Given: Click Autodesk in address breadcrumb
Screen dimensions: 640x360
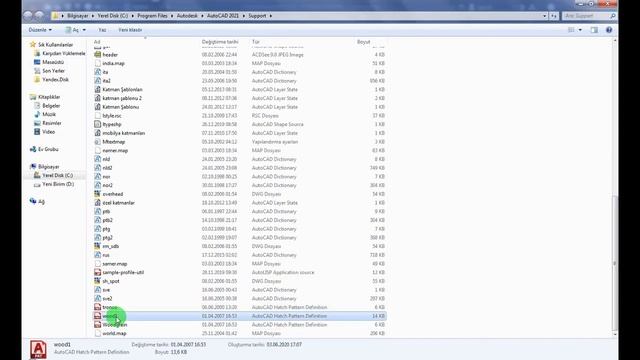Looking at the screenshot, I should coord(187,16).
